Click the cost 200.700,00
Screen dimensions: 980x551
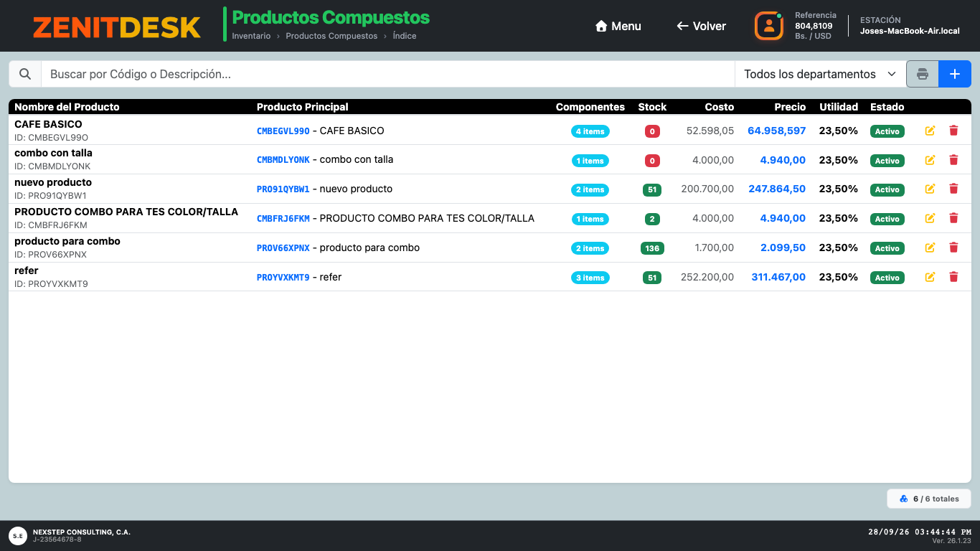click(707, 189)
